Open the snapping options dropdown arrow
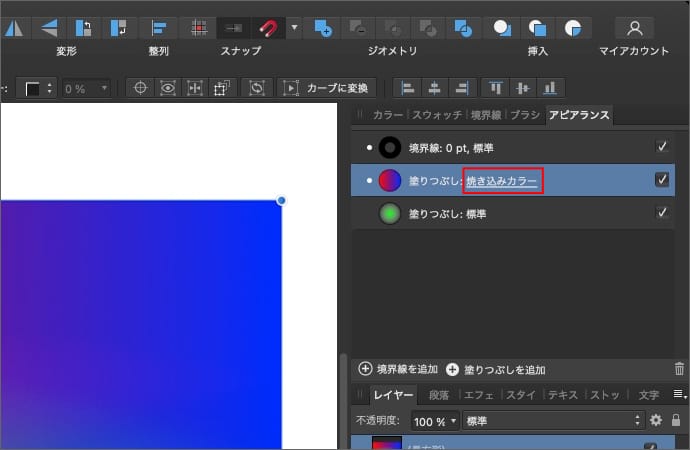 (294, 28)
